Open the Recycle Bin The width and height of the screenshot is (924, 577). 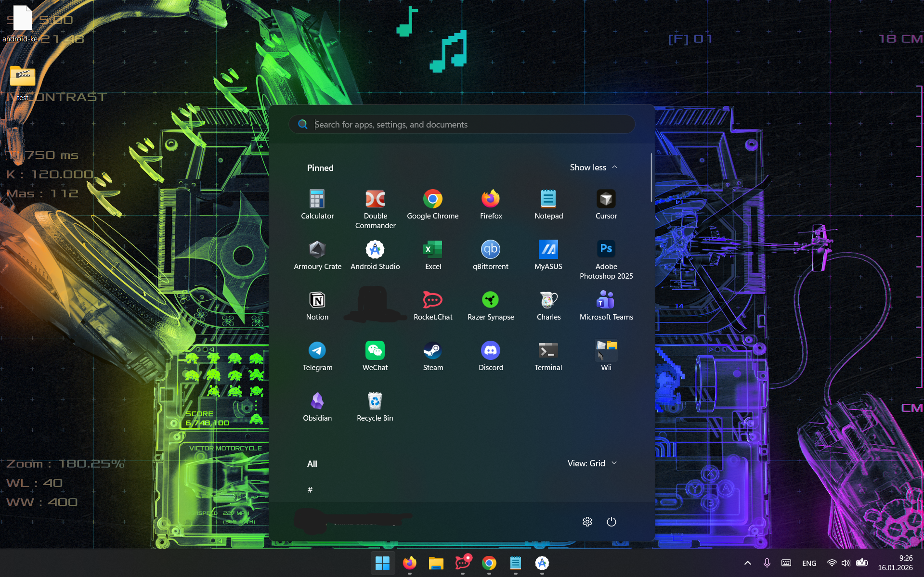pos(375,407)
